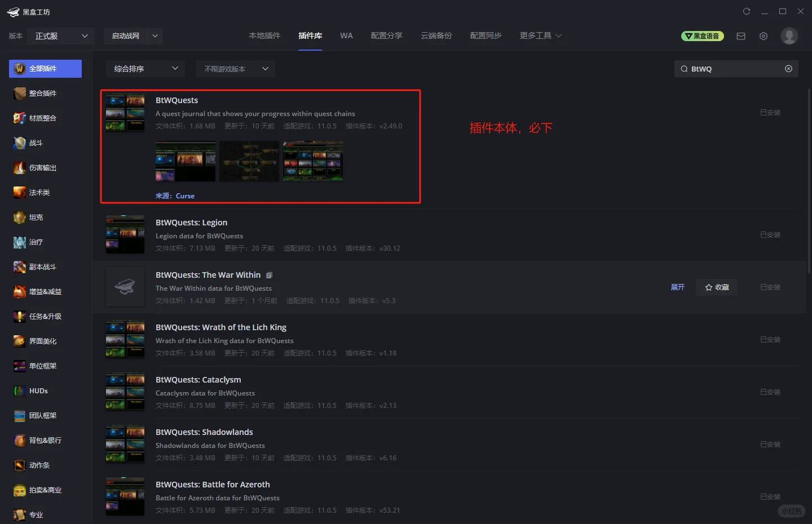The height and width of the screenshot is (524, 812).
Task: Open the 战斗 category
Action: (x=45, y=143)
